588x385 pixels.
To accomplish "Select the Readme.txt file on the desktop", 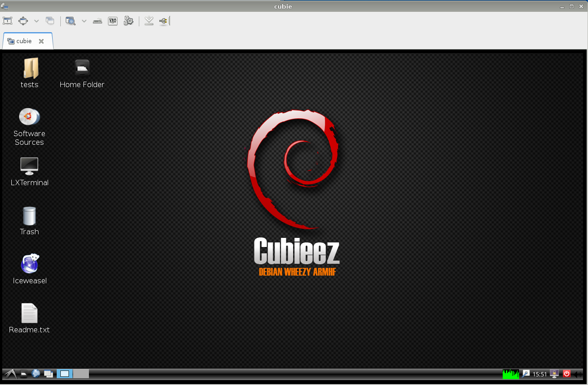I will point(29,318).
